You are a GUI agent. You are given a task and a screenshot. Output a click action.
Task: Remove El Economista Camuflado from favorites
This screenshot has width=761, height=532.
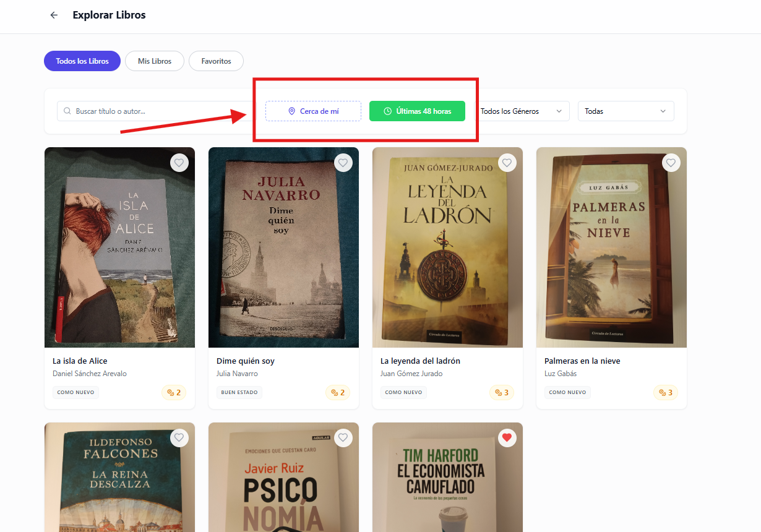(x=507, y=438)
